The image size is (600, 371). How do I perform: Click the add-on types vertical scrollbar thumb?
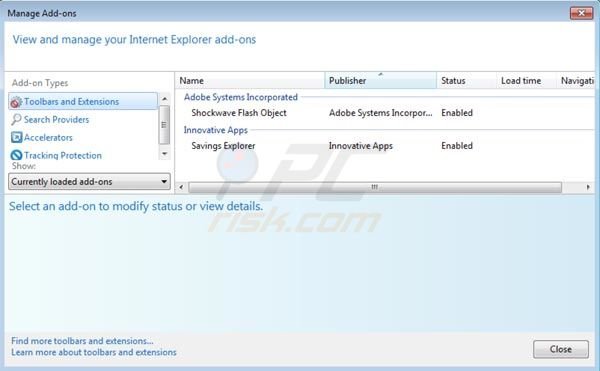coord(164,125)
